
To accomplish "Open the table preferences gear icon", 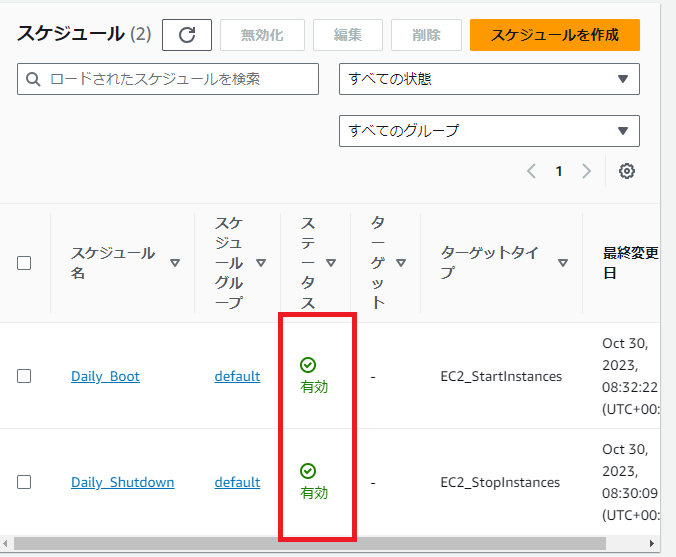I will pos(627,171).
